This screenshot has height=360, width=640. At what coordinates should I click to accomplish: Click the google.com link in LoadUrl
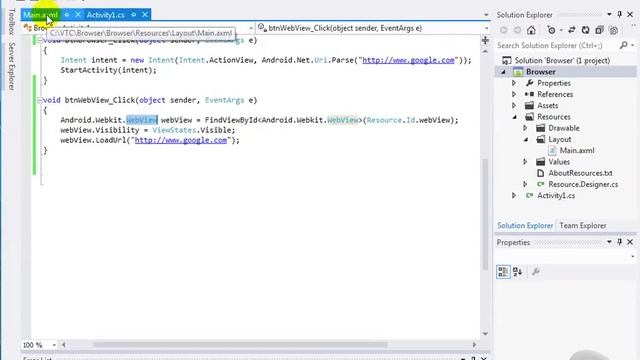(x=181, y=140)
